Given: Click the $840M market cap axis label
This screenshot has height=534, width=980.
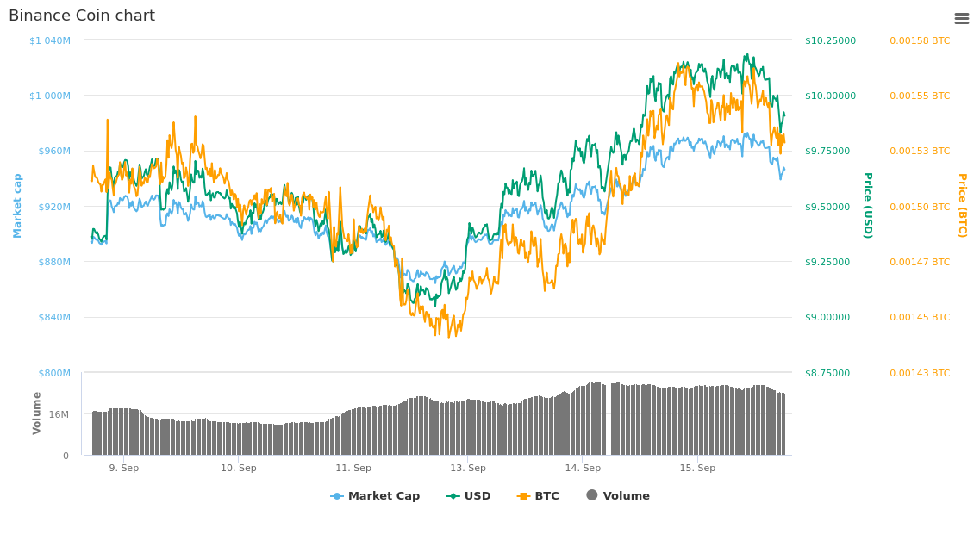Looking at the screenshot, I should click(54, 317).
